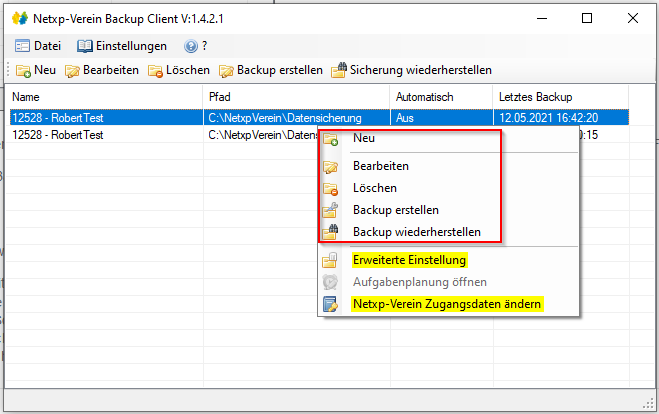Viewport: 659px width, 414px height.
Task: Click the Neu toolbar button label
Action: [45, 70]
